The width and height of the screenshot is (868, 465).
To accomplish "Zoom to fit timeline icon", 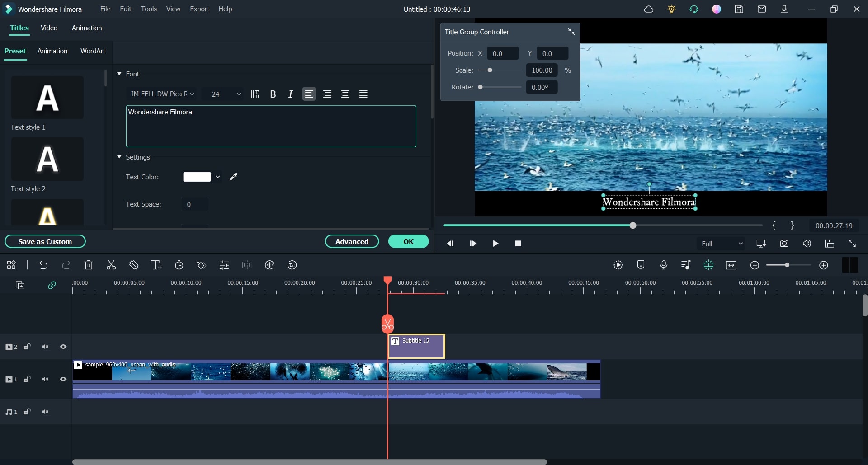I will (731, 265).
